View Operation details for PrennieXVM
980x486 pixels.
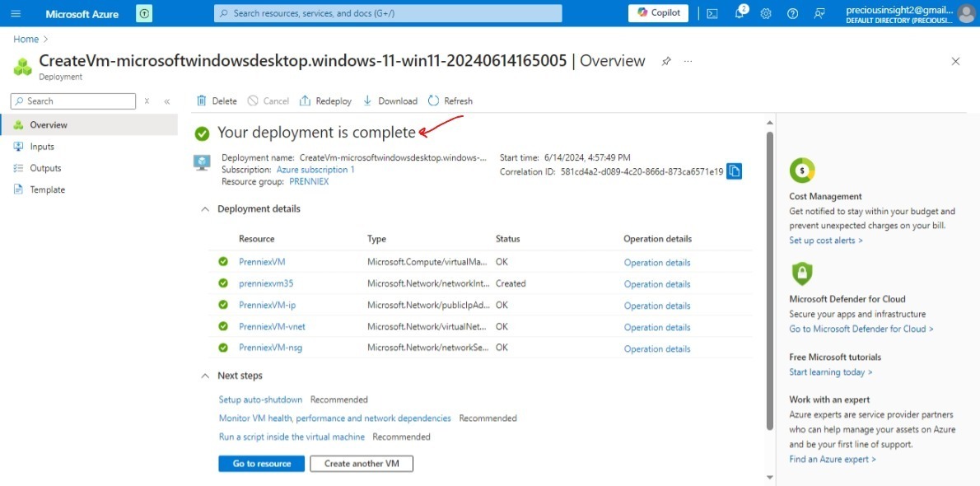point(657,263)
